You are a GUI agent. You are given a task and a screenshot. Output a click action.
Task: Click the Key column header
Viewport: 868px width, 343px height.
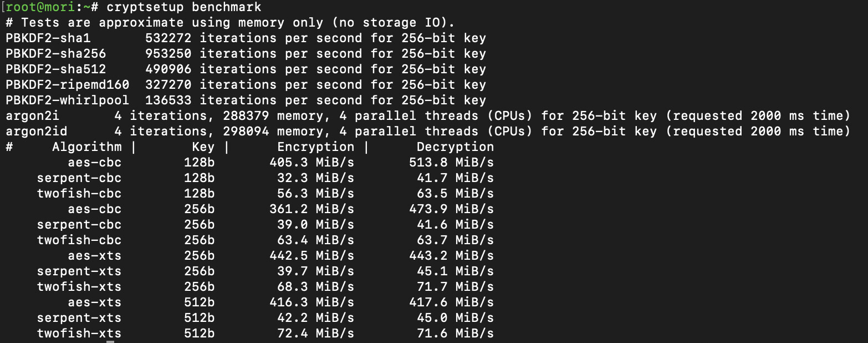(203, 147)
